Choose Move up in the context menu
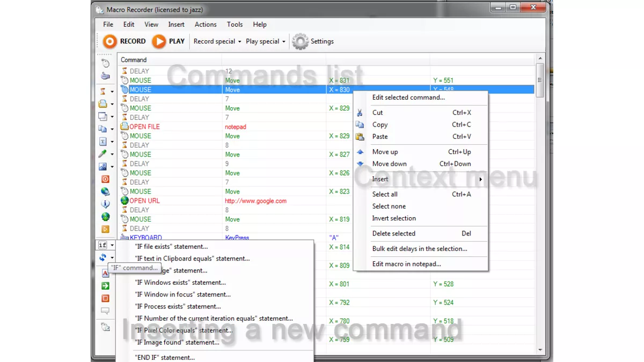Viewport: 644px width, 362px height. coord(420,152)
